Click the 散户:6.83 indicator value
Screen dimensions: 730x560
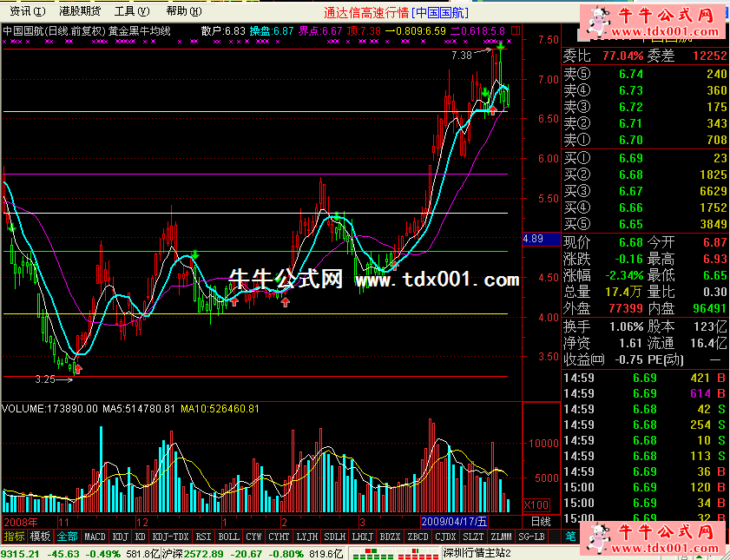[223, 31]
